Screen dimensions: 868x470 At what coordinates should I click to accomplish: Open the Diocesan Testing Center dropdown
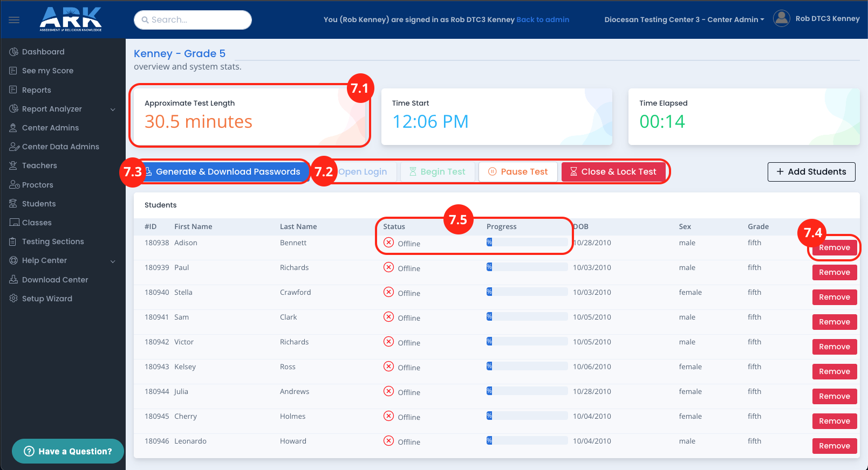pos(684,19)
